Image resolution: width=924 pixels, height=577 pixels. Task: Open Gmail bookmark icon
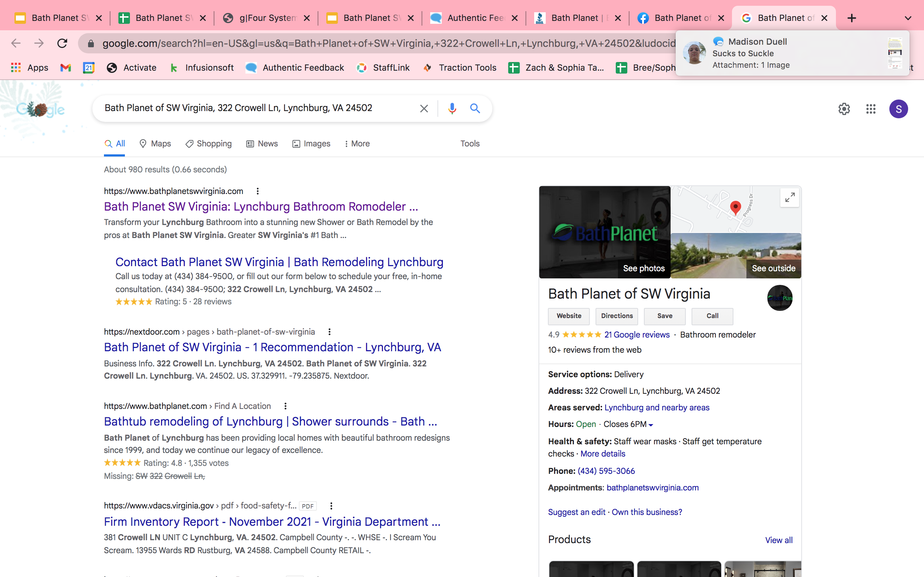point(66,68)
